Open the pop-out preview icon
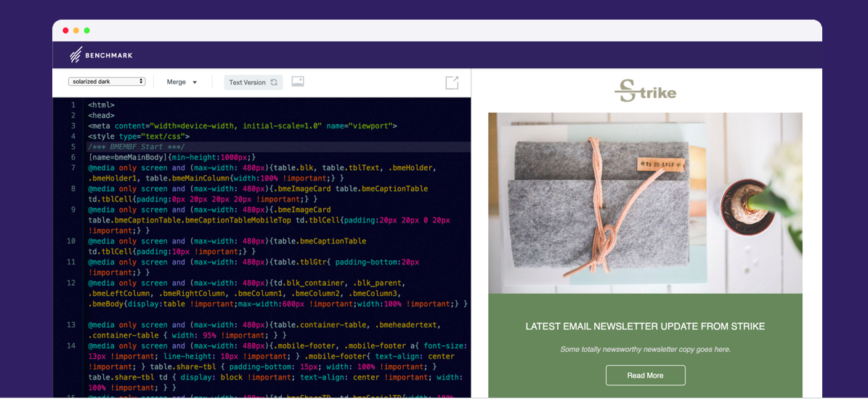 (452, 83)
